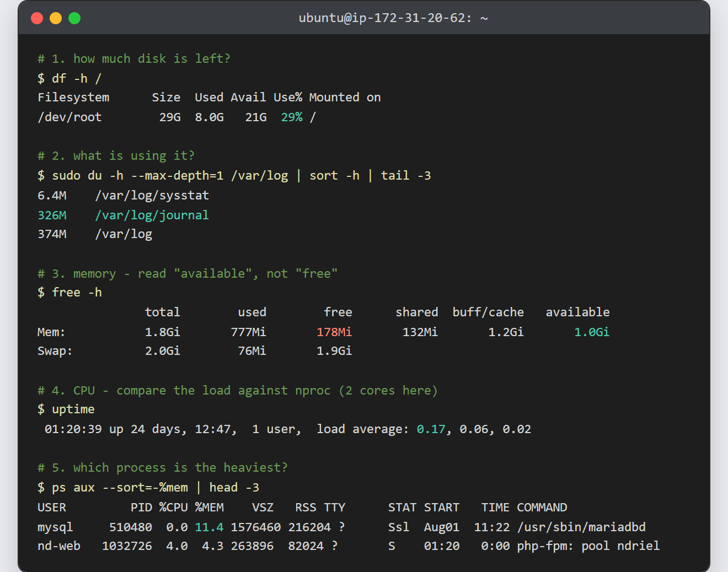Click the 8.0G used value
The image size is (728, 572).
click(209, 117)
